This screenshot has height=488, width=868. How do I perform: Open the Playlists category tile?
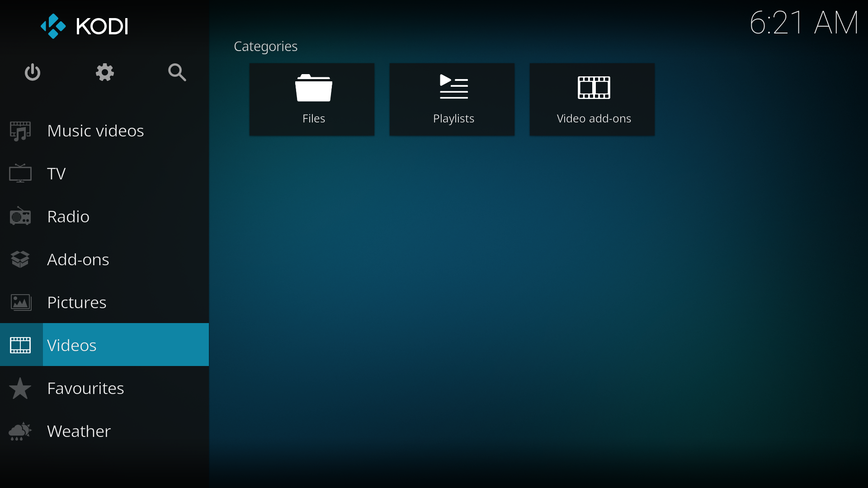452,99
